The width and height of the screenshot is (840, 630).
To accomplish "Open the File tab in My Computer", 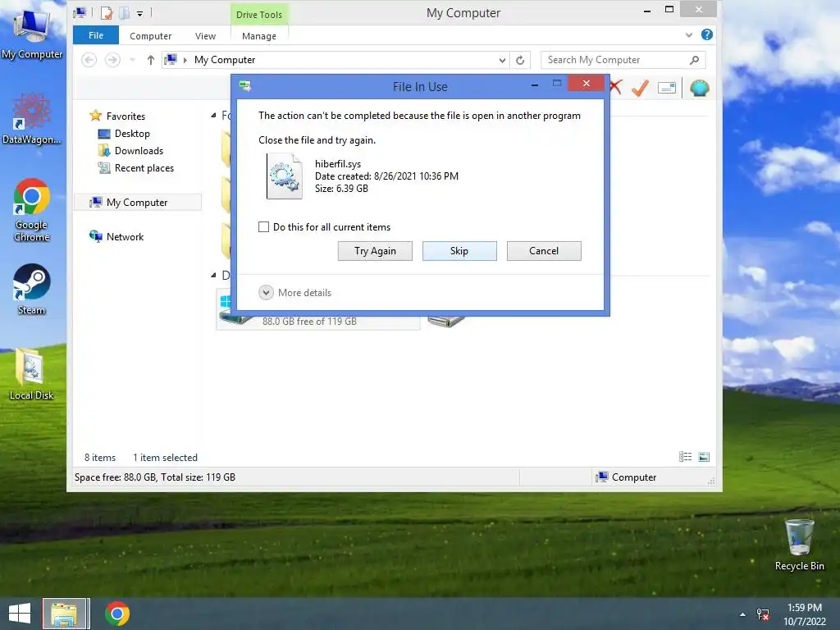I will pos(96,35).
